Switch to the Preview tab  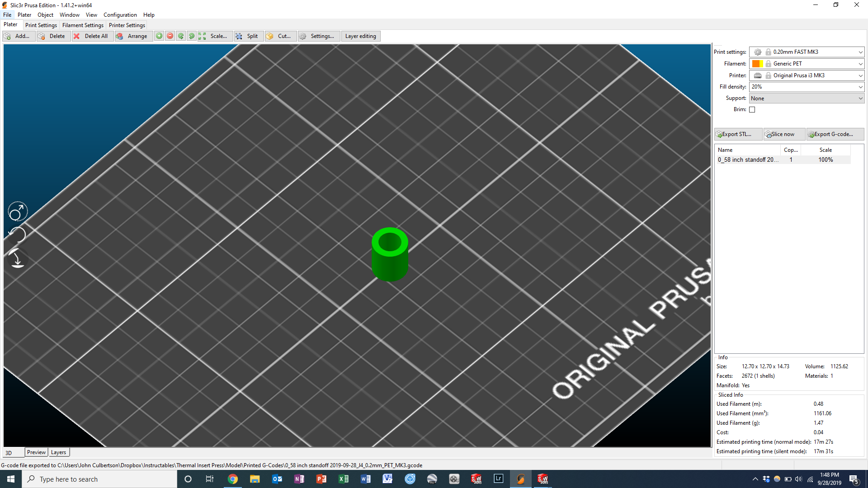click(x=36, y=452)
